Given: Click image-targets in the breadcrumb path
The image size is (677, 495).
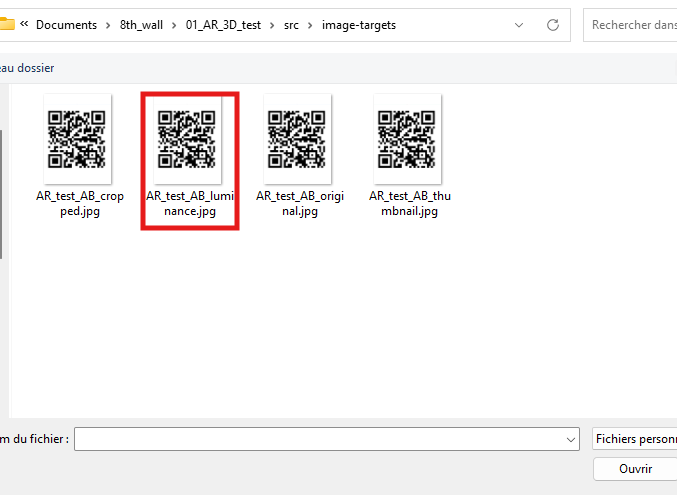Looking at the screenshot, I should 359,25.
